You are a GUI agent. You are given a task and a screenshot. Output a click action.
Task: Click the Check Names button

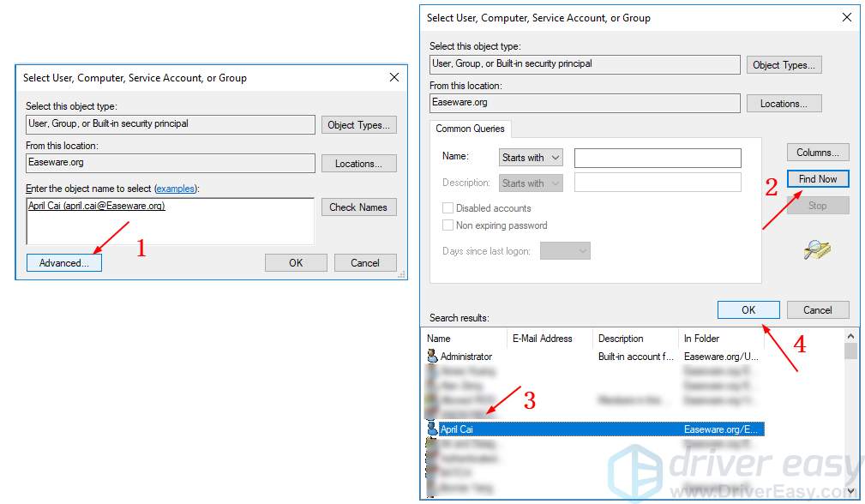358,207
